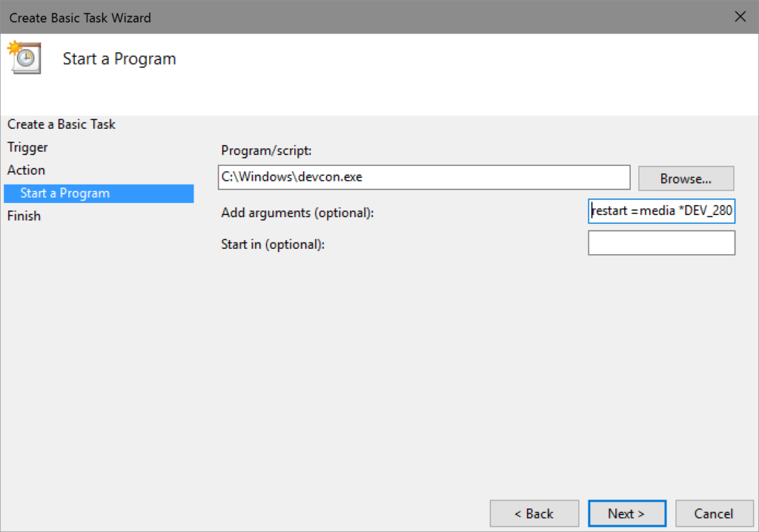Select the Trigger step in sidebar

tap(27, 147)
